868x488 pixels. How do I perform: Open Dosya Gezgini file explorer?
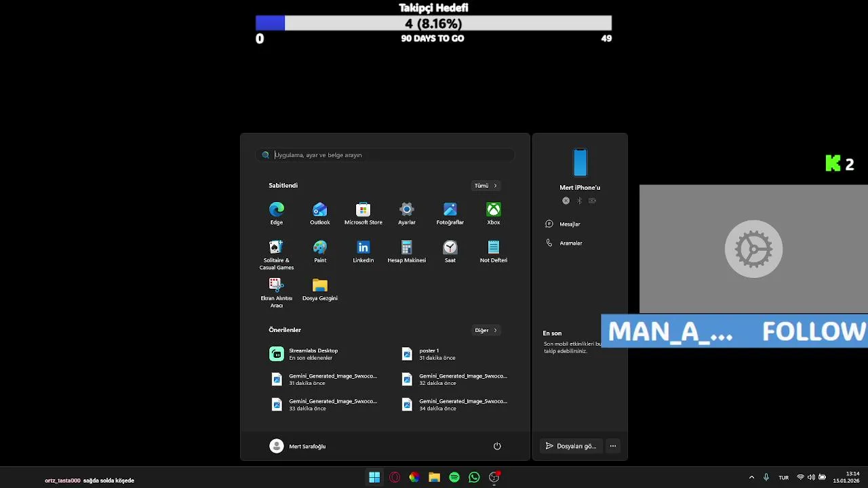pyautogui.click(x=320, y=289)
